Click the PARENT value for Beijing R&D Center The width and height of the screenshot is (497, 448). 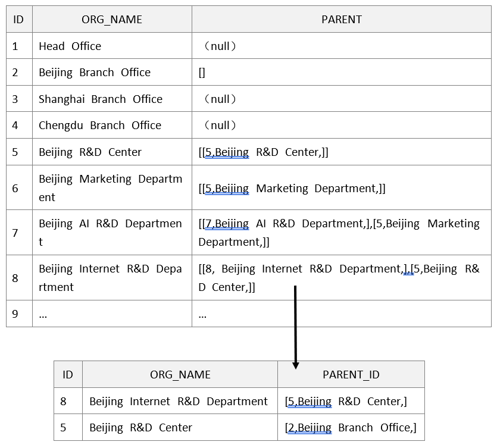click(264, 152)
